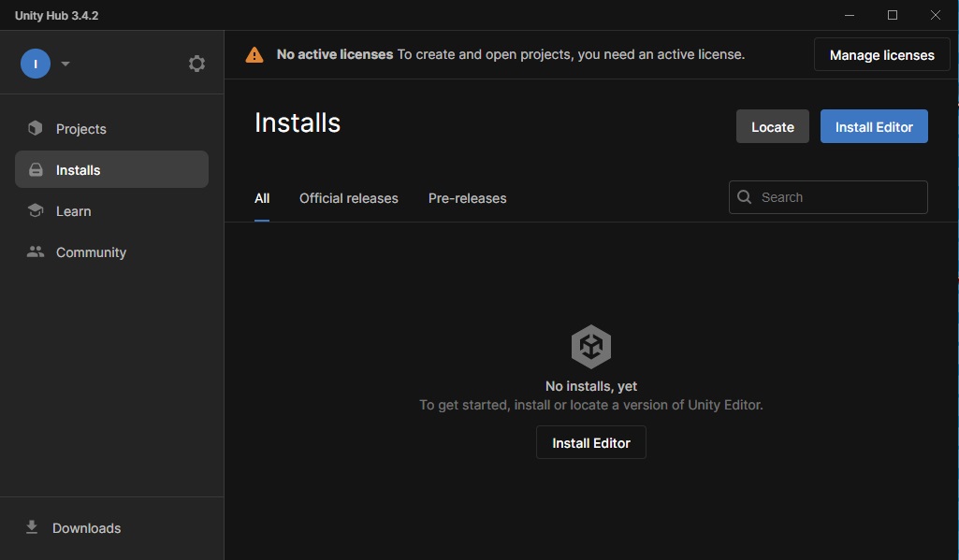The height and width of the screenshot is (560, 959).
Task: Click the magnifier icon in search box
Action: [745, 197]
